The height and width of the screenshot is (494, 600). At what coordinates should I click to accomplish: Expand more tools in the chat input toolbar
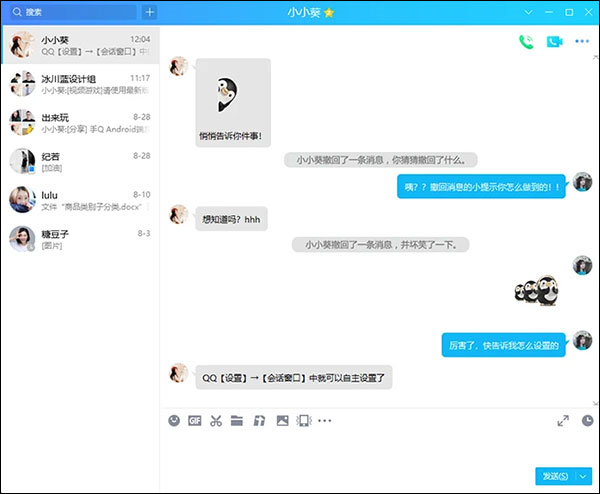[324, 421]
